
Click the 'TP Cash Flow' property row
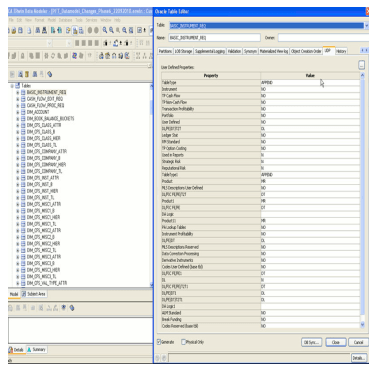[x=260, y=96]
